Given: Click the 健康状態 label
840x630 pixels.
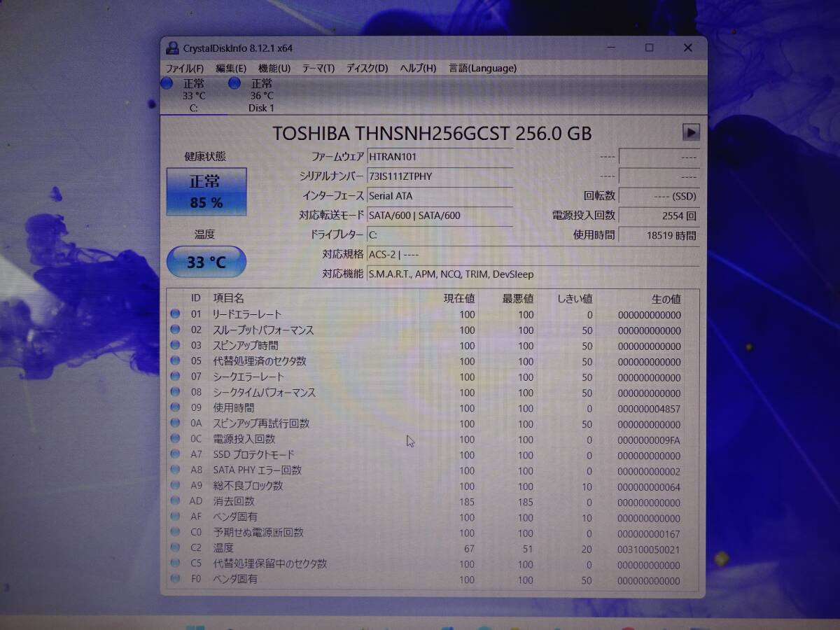Looking at the screenshot, I should (x=205, y=157).
